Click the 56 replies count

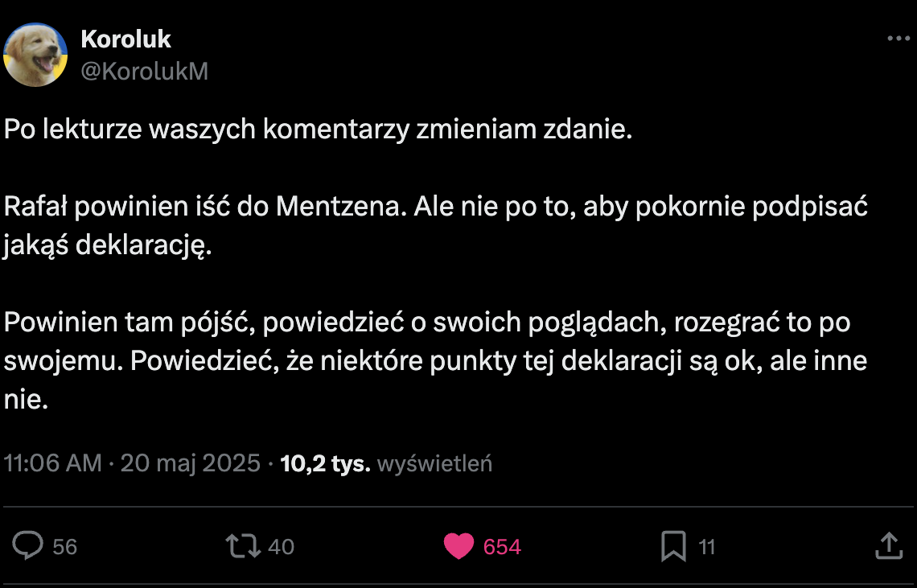(x=64, y=547)
